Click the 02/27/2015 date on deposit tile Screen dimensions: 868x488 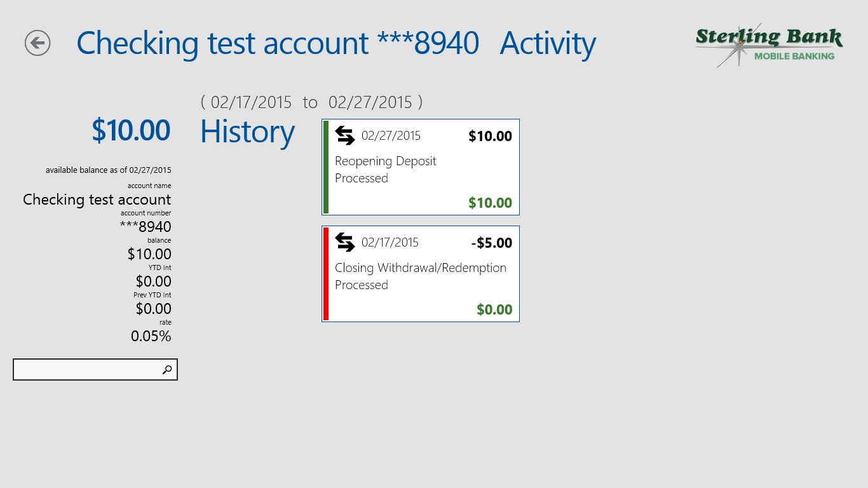pos(391,135)
